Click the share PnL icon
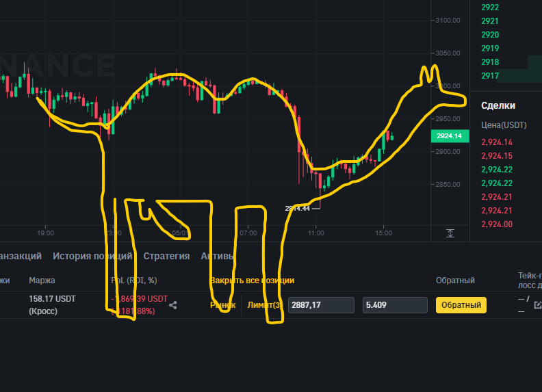Screen dimensions: 542x392 pos(173,305)
